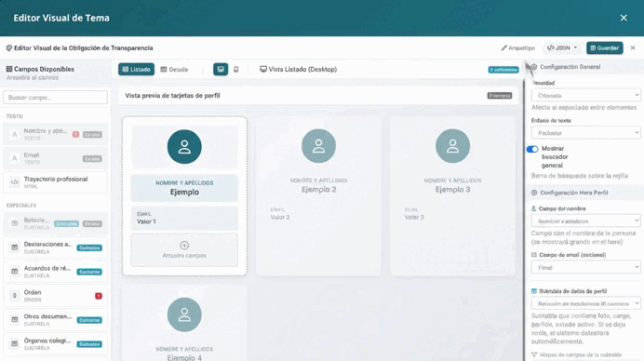Screen dimensions: 644x361
Task: Click the secciones badge in toolbar
Action: pyautogui.click(x=503, y=70)
